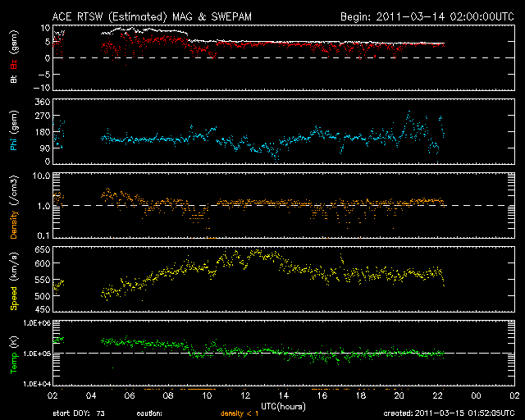The width and height of the screenshot is (525, 420).
Task: Click the "90" tick on the Phi axis
Action: click(45, 148)
